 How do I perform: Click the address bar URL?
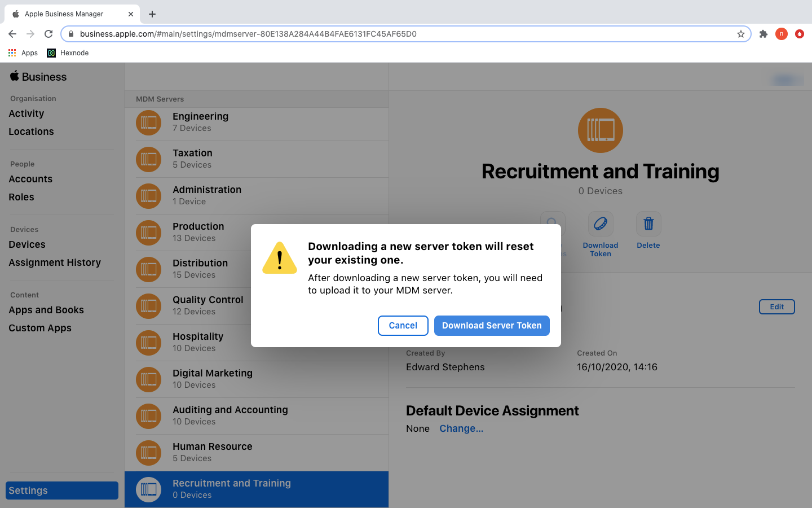(x=248, y=34)
